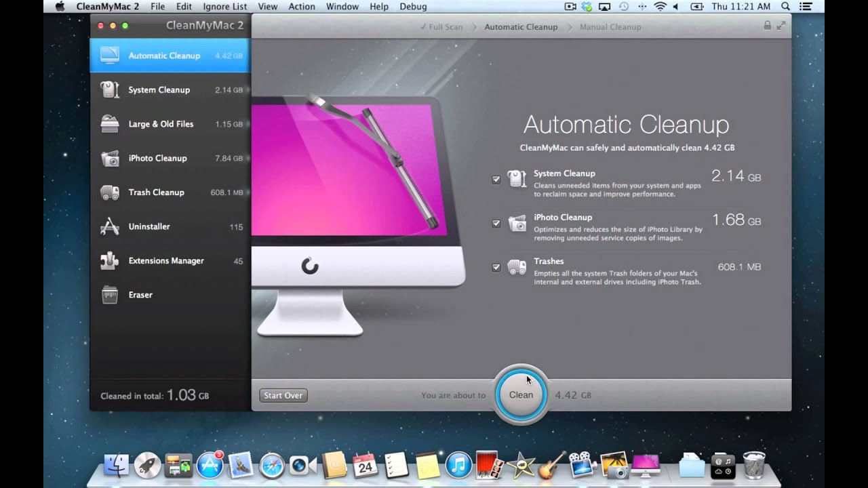868x488 pixels.
Task: Open the Trash in the dock
Action: tap(754, 465)
